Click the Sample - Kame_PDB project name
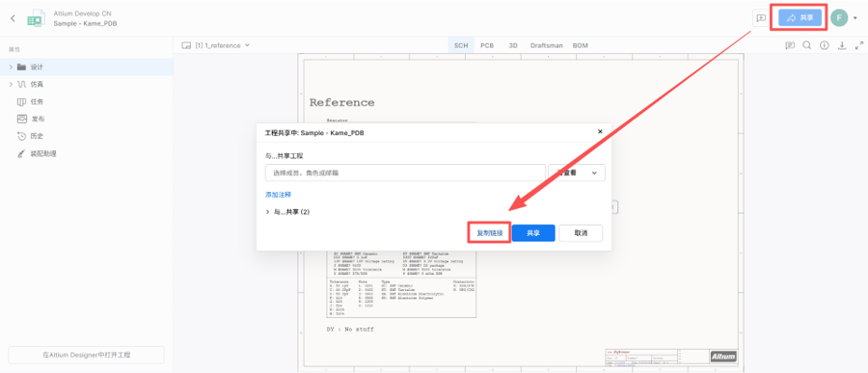Screen dimensions: 868x373 (x=85, y=23)
